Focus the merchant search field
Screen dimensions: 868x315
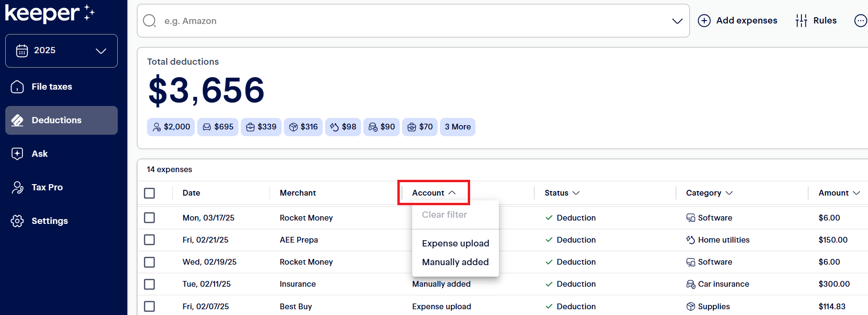tap(412, 21)
